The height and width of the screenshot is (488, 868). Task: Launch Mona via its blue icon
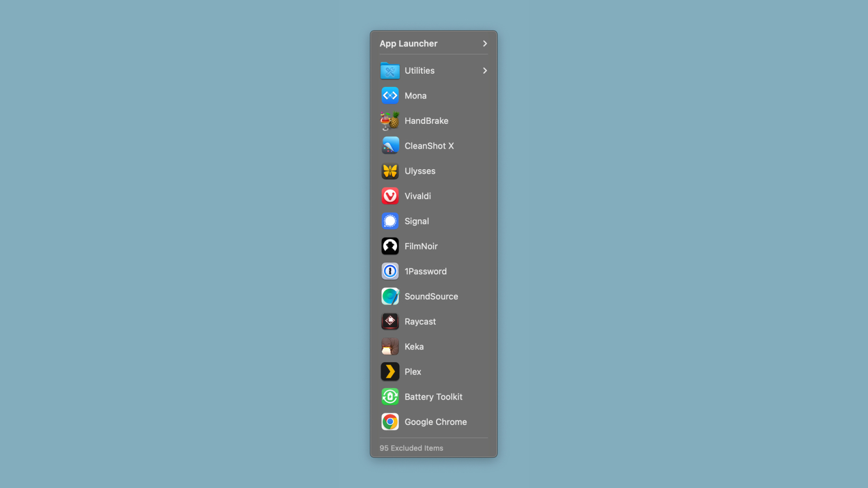pos(390,95)
